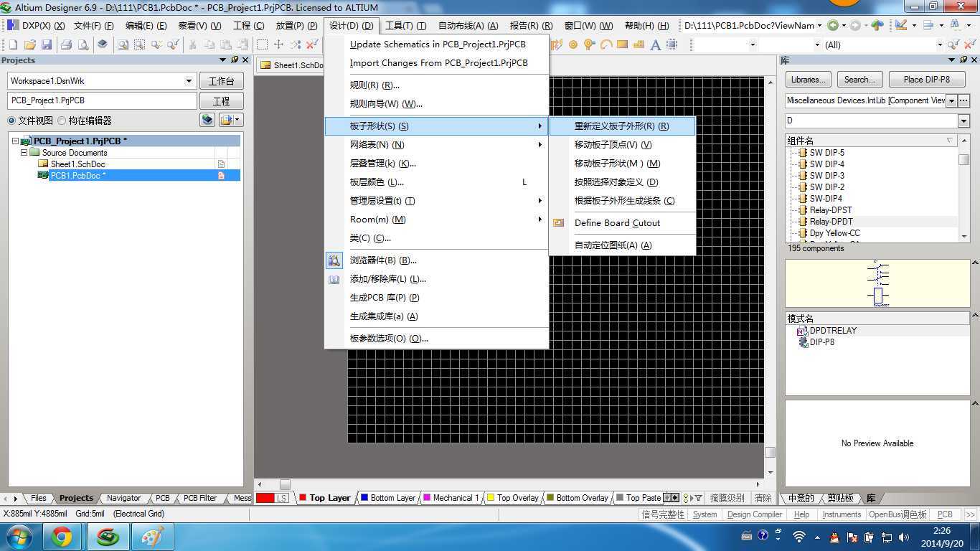Viewport: 980px width, 551px height.
Task: Click the cut scissors icon
Action: click(x=192, y=44)
